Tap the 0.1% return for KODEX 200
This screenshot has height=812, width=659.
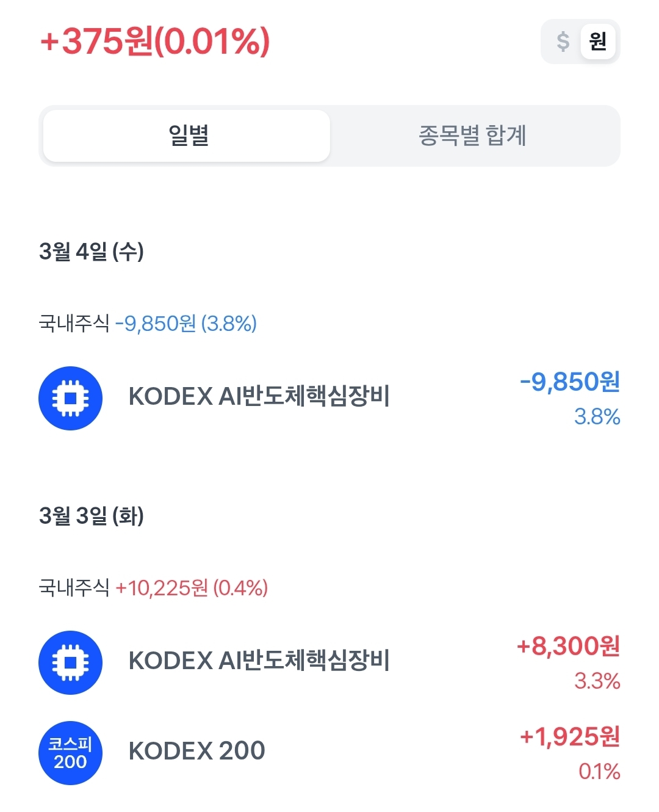pyautogui.click(x=599, y=772)
